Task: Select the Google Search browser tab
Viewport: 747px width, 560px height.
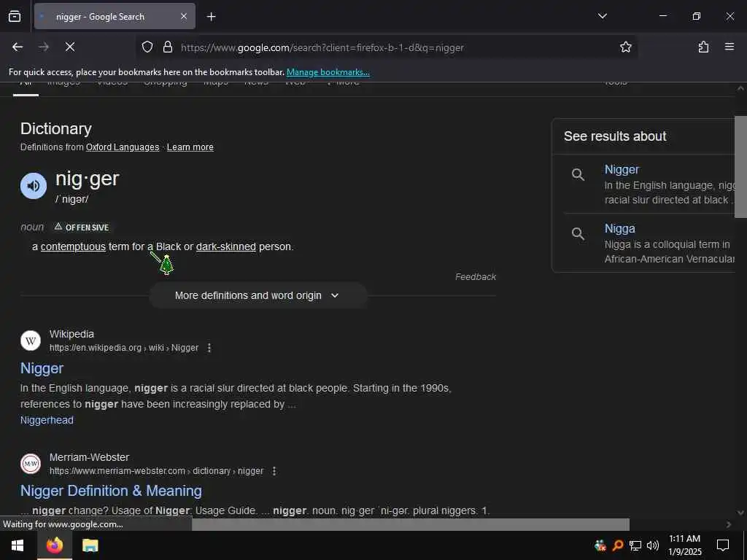Action: coord(115,17)
